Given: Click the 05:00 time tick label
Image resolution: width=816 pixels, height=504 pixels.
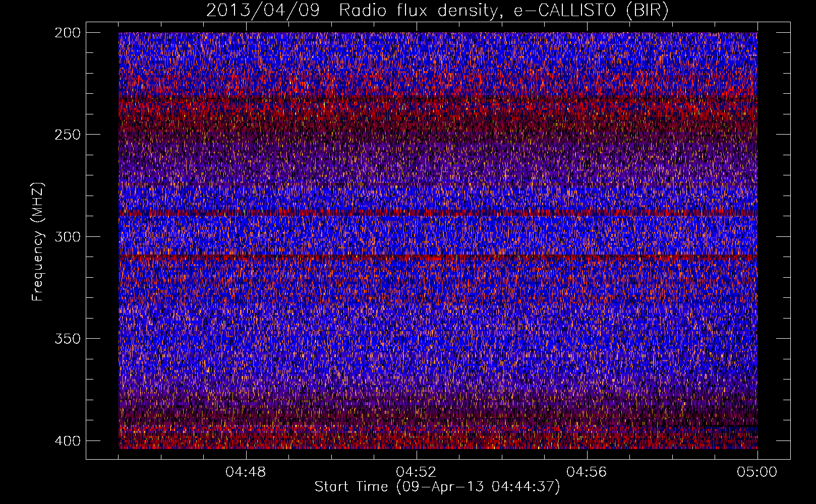Looking at the screenshot, I should 757,472.
